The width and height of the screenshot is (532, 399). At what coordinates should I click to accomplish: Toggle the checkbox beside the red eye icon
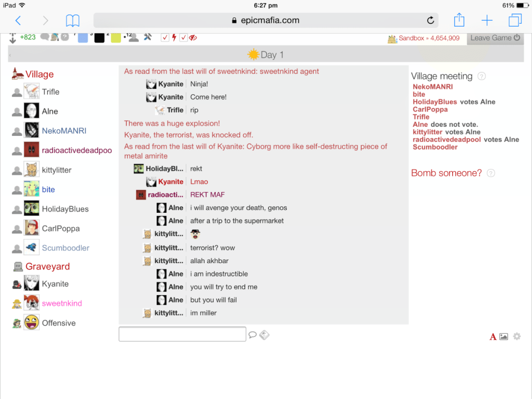pos(183,38)
